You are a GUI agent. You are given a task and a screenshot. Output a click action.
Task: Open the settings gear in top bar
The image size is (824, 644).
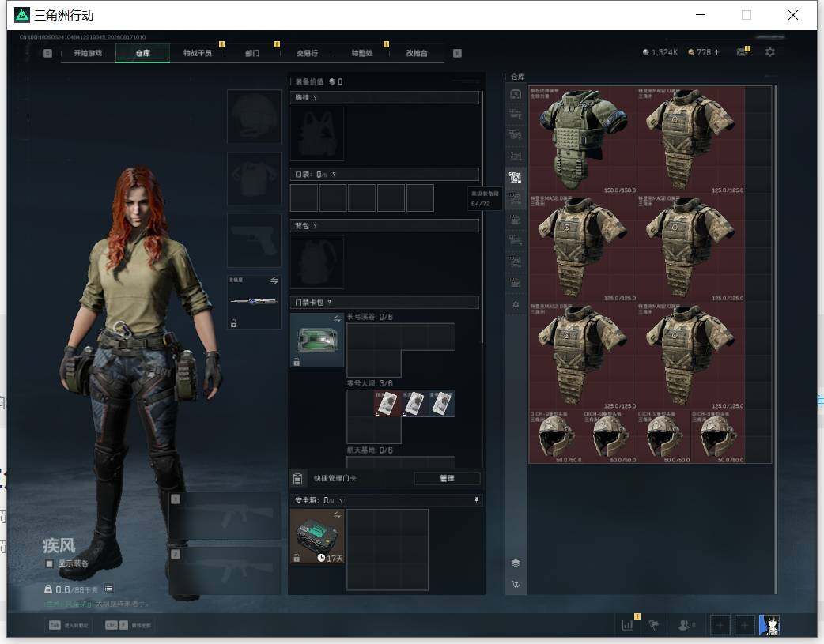pos(770,52)
